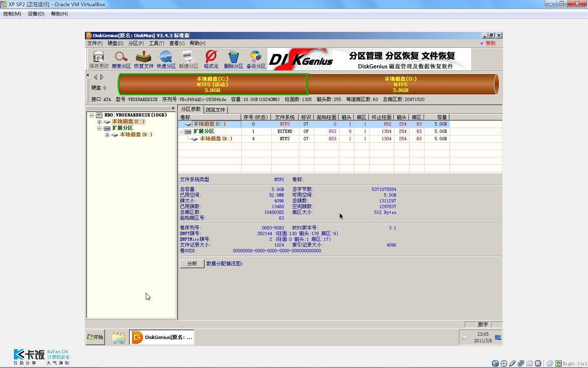
Task: Click the 恢复文件 recover files icon
Action: [144, 59]
